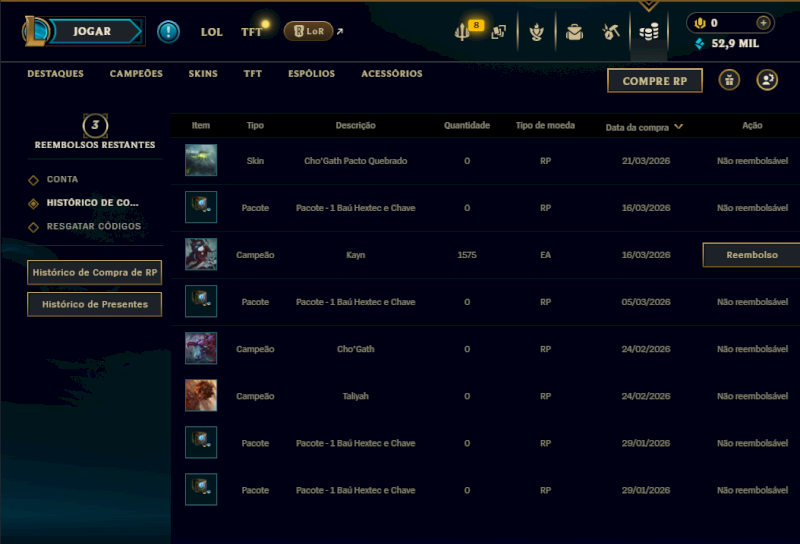The height and width of the screenshot is (544, 800).
Task: Click the refund tokens counter showing 3
Action: point(95,126)
